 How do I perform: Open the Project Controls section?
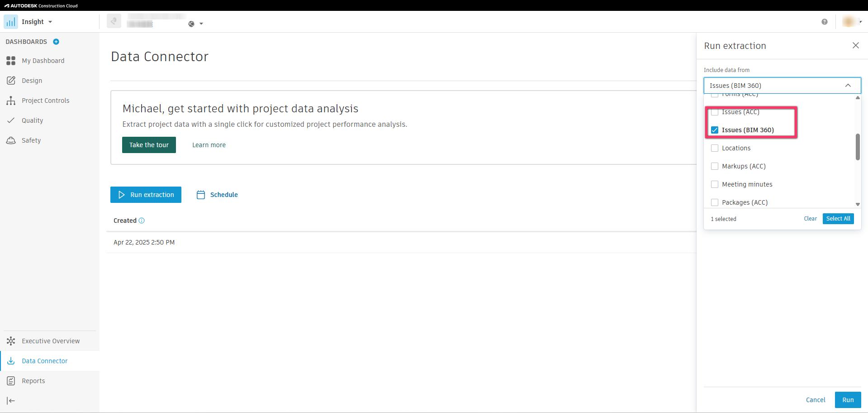click(45, 100)
